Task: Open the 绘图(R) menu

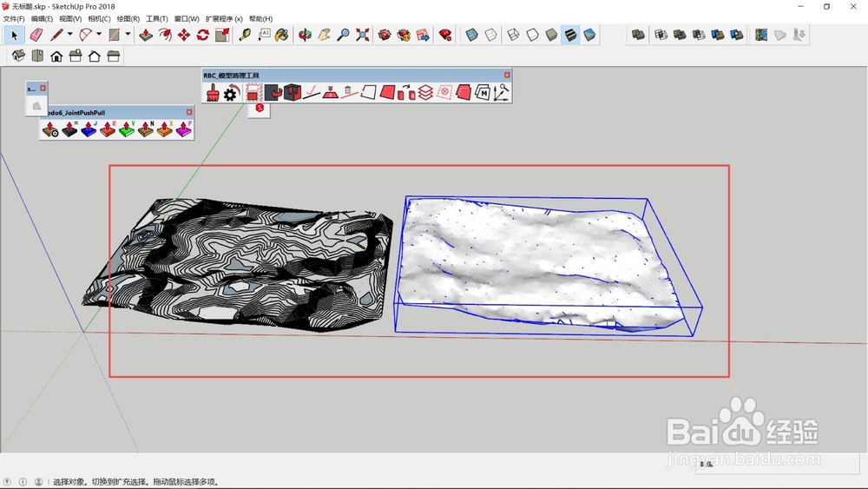Action: point(128,19)
